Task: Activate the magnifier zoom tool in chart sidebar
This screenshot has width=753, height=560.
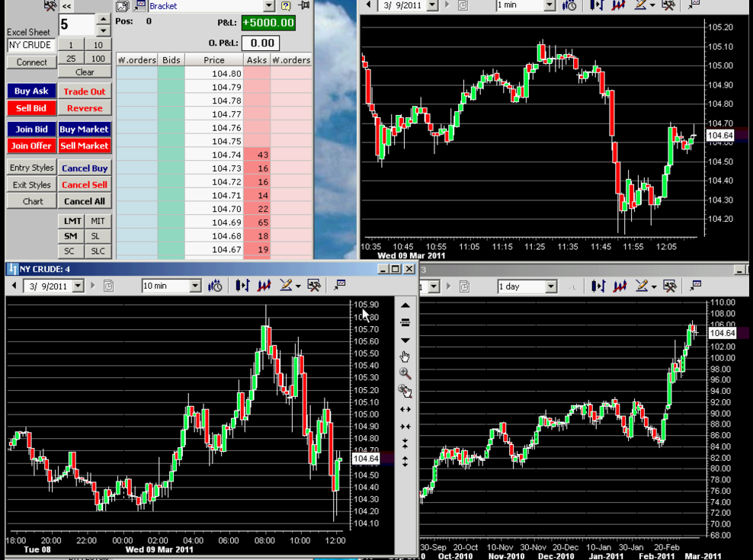Action: pyautogui.click(x=405, y=373)
